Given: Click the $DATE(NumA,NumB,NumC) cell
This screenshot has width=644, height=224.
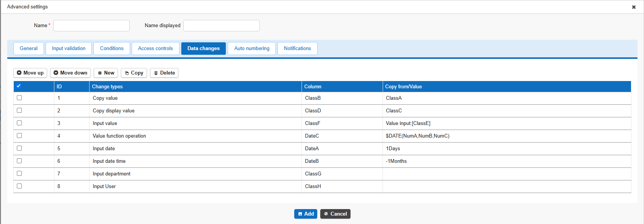Looking at the screenshot, I should (x=507, y=136).
